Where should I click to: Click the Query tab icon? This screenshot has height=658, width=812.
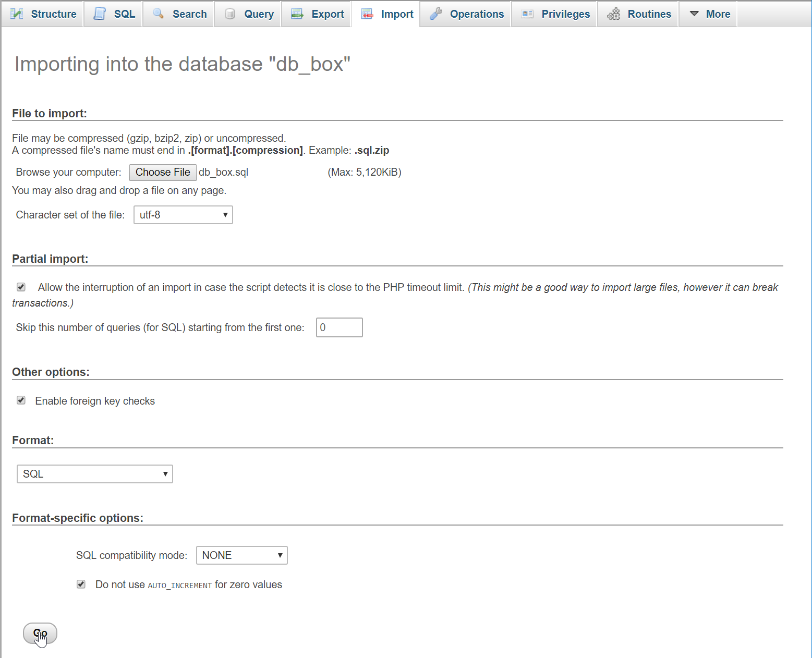(x=229, y=14)
